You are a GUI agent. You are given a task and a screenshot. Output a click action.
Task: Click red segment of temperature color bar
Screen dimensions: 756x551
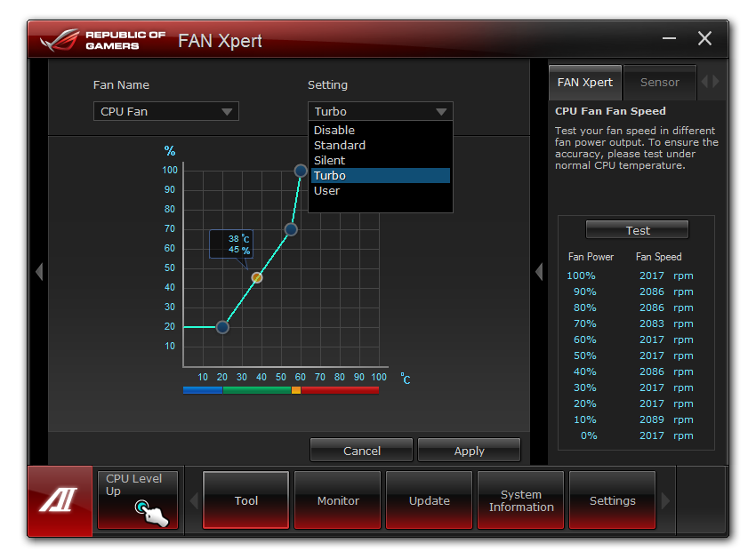(340, 390)
